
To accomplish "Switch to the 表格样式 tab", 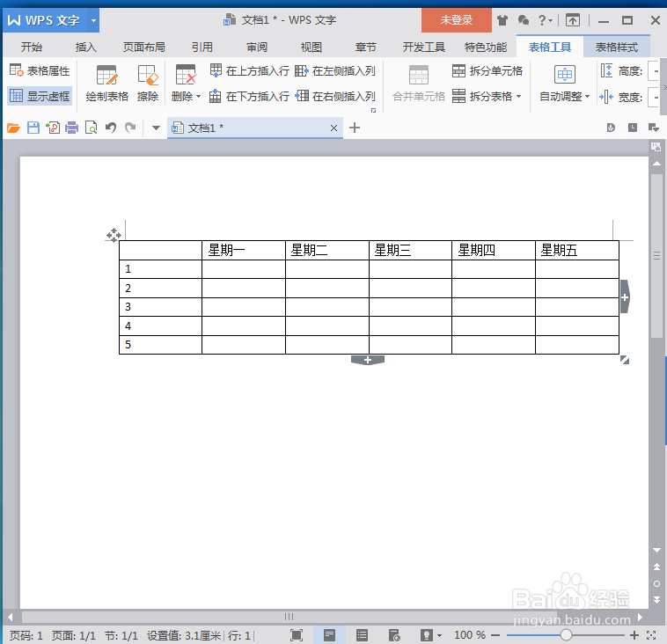I will tap(616, 47).
